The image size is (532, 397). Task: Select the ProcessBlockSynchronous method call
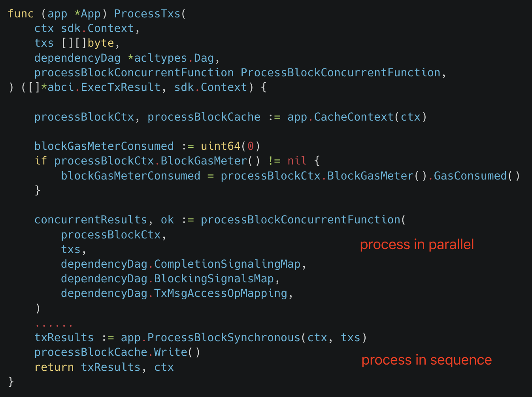(x=224, y=338)
